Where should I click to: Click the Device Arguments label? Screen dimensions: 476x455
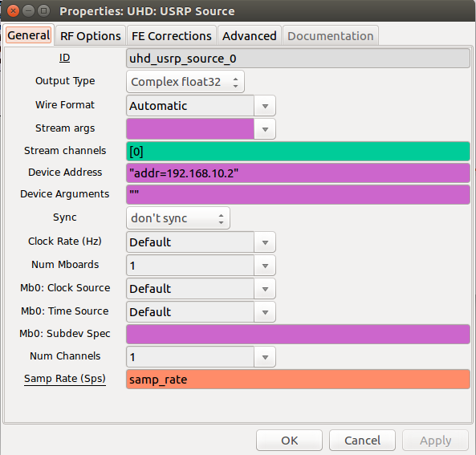point(65,194)
